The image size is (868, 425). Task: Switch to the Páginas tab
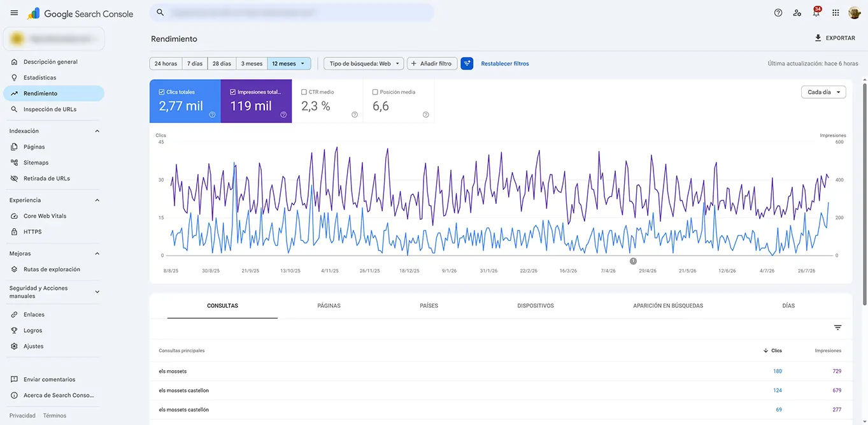[329, 306]
